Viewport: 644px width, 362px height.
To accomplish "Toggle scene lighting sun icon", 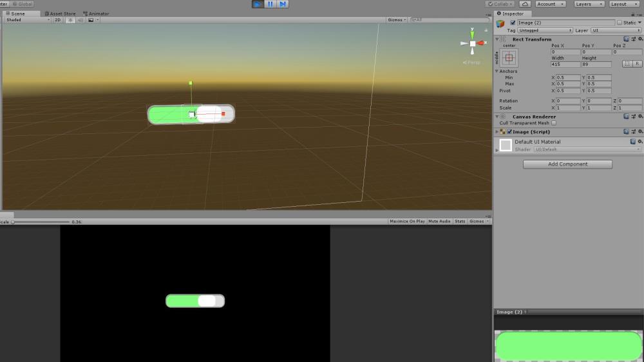I will point(71,20).
